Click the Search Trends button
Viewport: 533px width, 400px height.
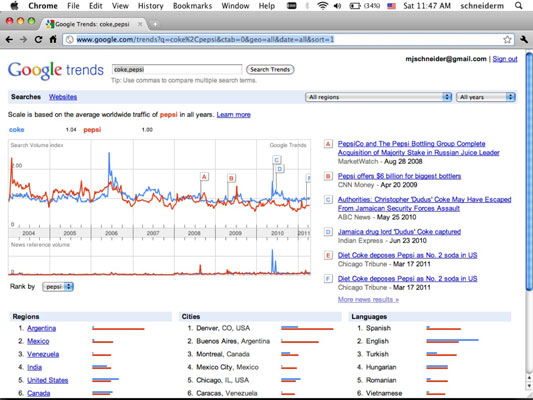point(270,69)
